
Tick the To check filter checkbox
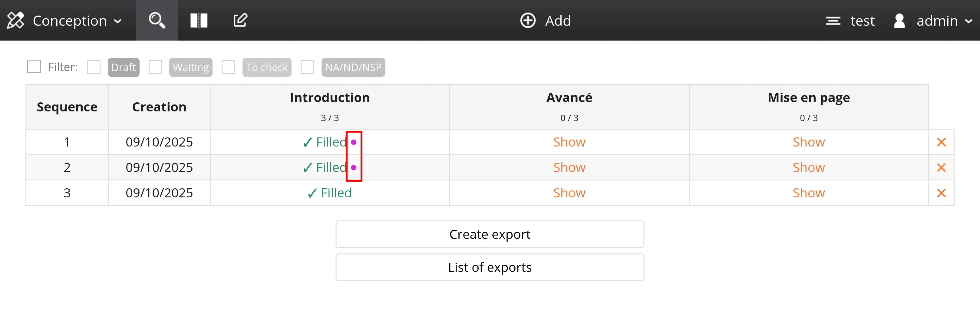point(228,67)
